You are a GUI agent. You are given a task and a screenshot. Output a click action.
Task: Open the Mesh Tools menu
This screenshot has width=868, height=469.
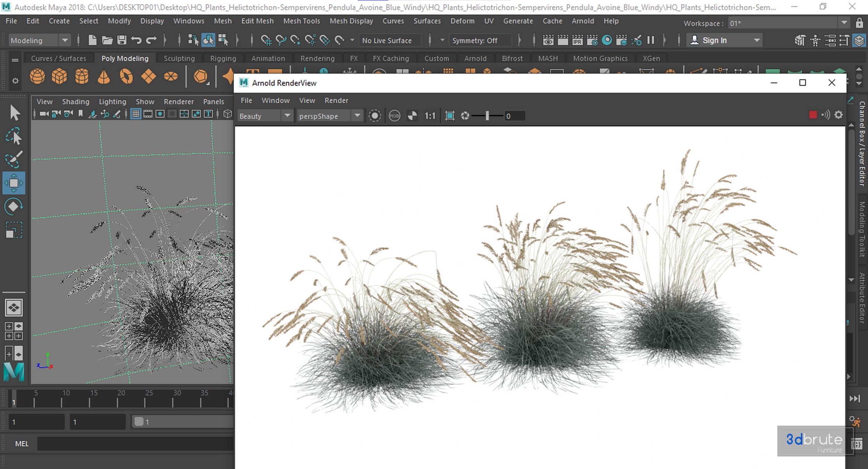coord(301,21)
